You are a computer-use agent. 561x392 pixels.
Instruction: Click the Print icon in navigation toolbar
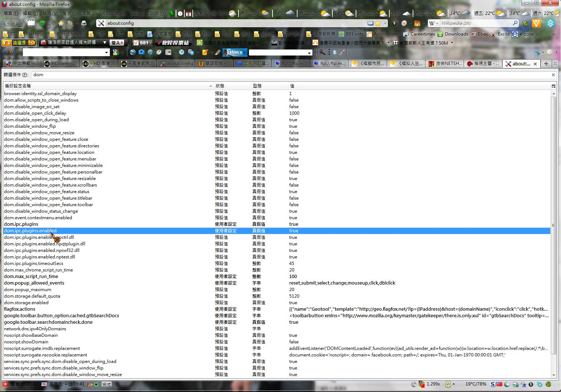(x=84, y=23)
